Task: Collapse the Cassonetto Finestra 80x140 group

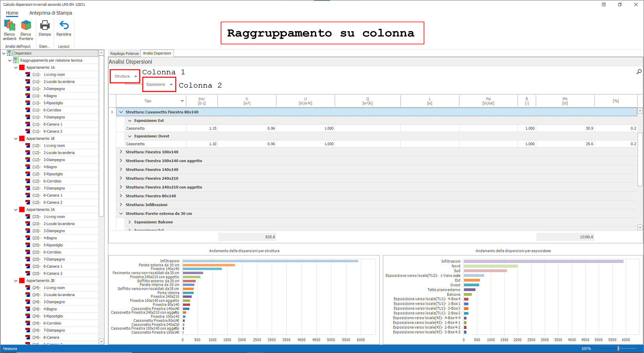Action: pos(121,112)
